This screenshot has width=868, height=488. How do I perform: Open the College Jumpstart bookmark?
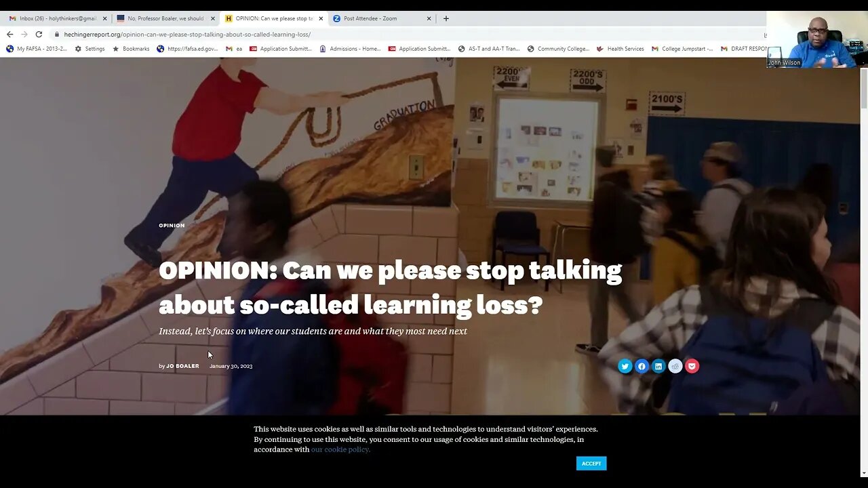point(682,49)
